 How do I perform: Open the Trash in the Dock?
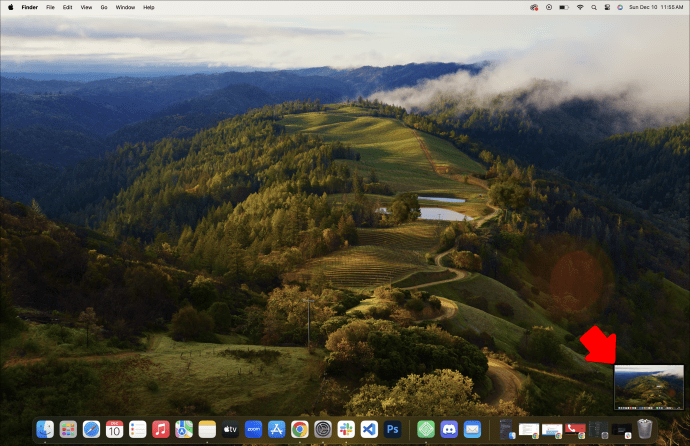coord(645,429)
